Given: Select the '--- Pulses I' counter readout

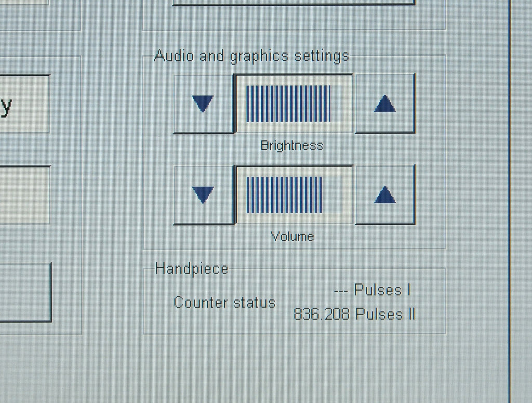Looking at the screenshot, I should [x=372, y=290].
